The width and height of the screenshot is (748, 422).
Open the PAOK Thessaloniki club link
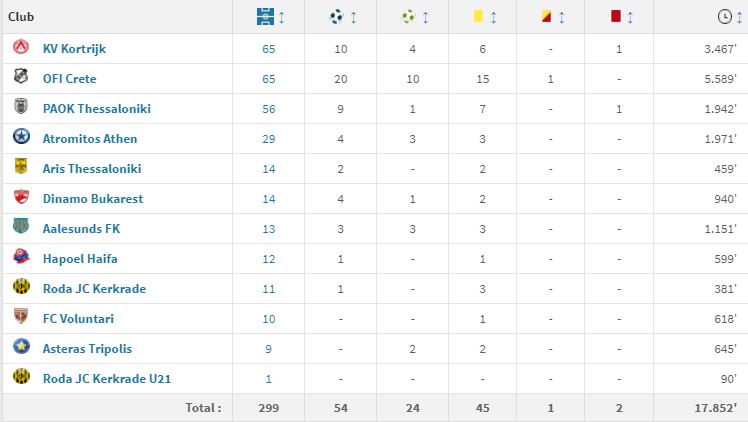96,108
